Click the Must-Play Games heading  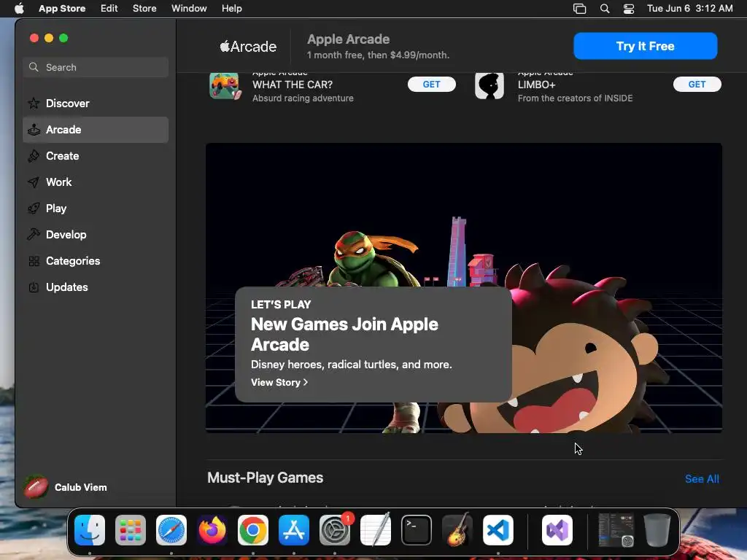click(266, 478)
